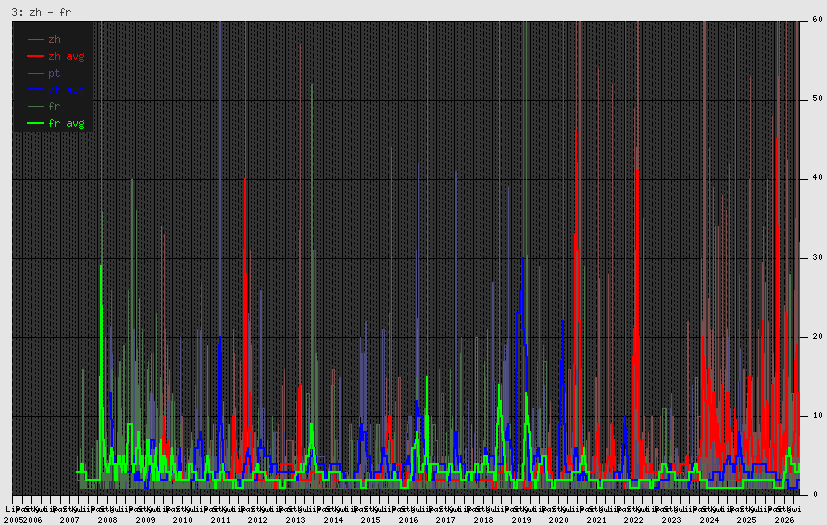Click the 2018 year label on x-axis
Viewport: 827px width, 525px height.
coord(483,520)
